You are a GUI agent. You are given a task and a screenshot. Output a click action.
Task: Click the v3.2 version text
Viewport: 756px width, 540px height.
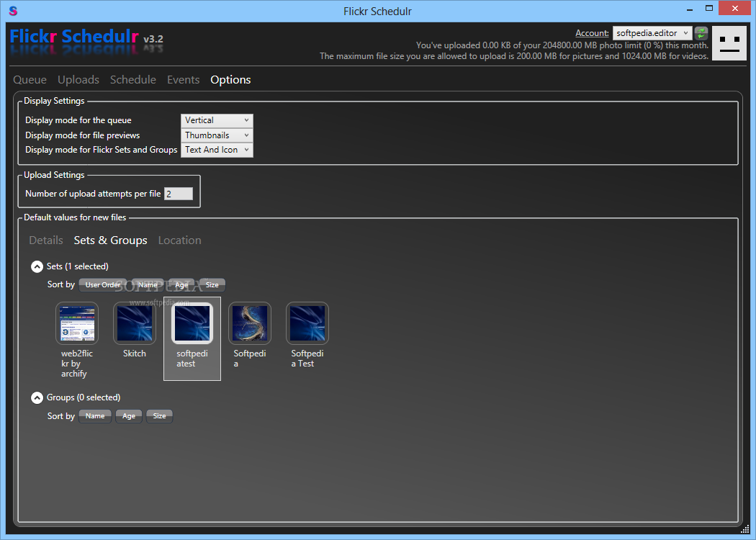(x=153, y=39)
